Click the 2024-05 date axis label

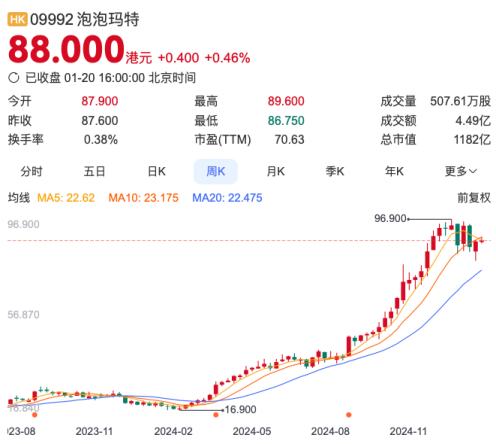(252, 431)
